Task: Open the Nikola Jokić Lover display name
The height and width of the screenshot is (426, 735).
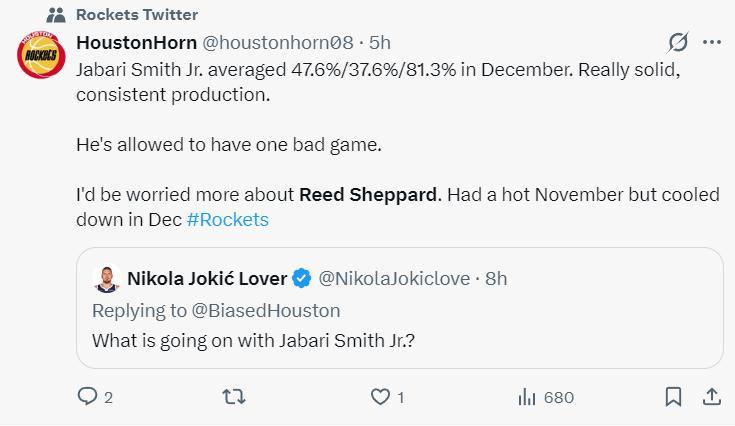Action: [206, 278]
